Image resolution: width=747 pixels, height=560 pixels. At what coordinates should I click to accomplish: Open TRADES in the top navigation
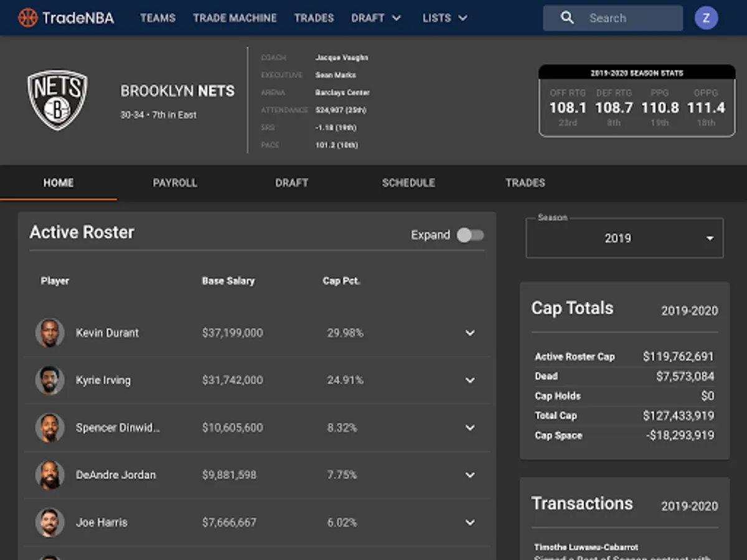pyautogui.click(x=314, y=18)
